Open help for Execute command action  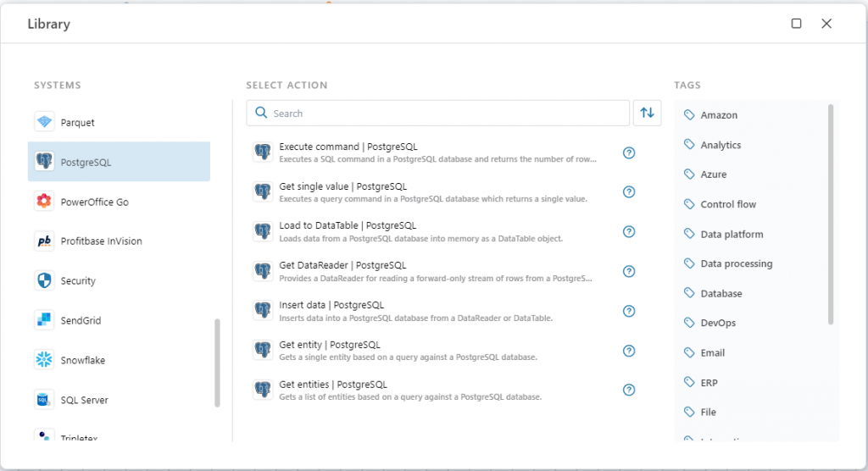629,152
